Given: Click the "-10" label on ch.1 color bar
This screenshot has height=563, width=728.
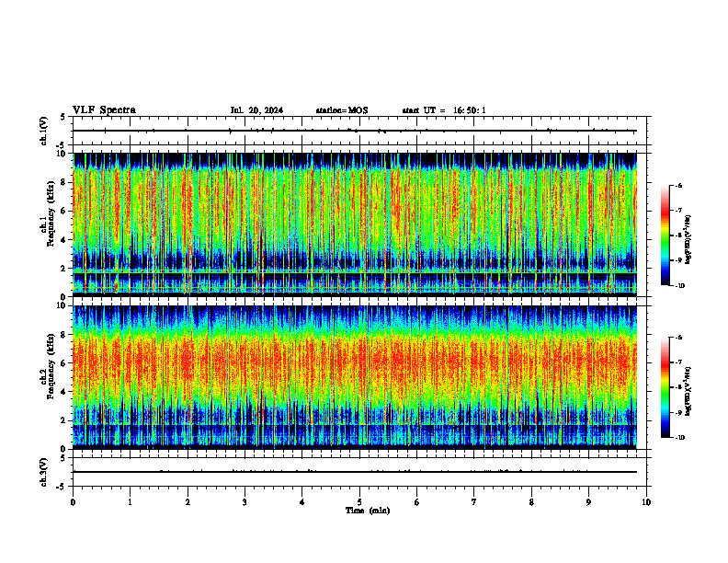Looking at the screenshot, I should tap(679, 286).
